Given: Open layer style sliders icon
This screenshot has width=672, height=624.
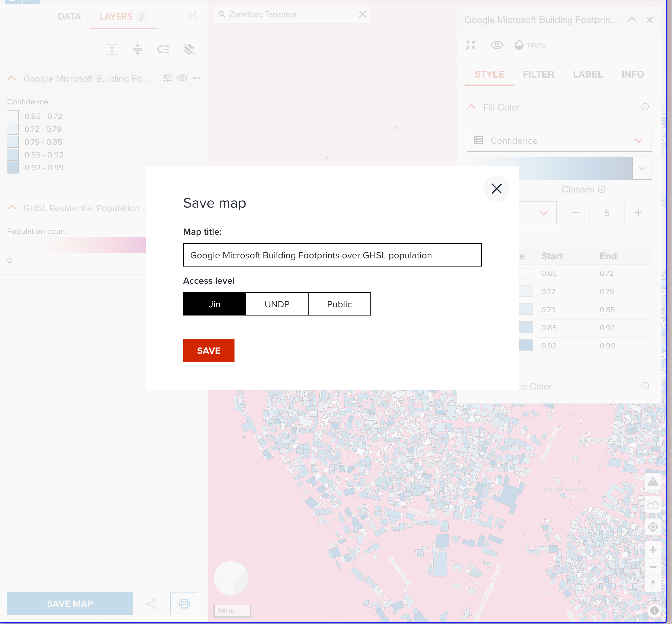Looking at the screenshot, I should coord(167,78).
